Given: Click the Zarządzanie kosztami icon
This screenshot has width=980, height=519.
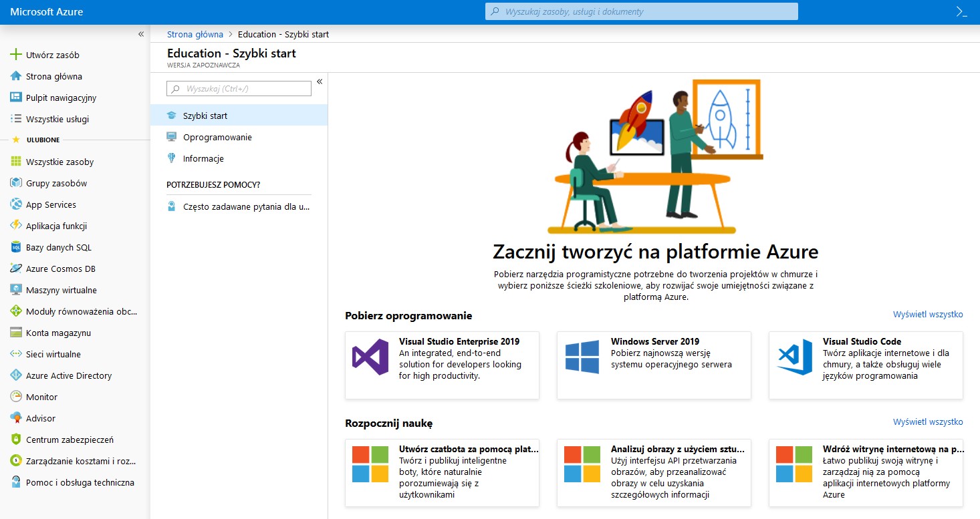Looking at the screenshot, I should click(x=16, y=461).
